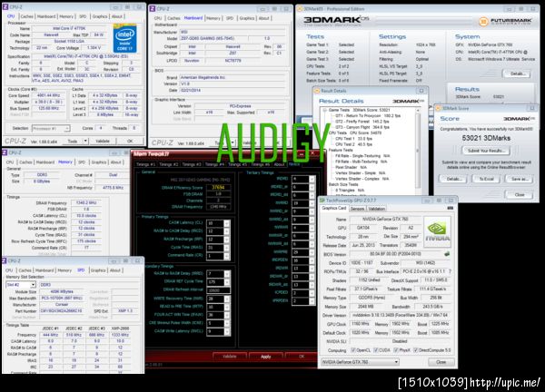The image size is (545, 392).
Task: Open the Slot #2 dropdown in CPU-Z SPD window
Action: click(21, 285)
